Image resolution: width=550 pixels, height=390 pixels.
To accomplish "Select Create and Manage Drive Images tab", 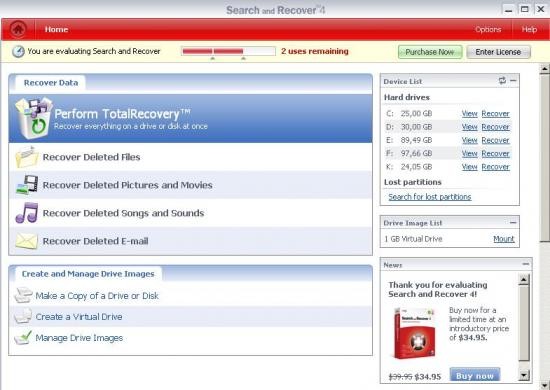I will [x=88, y=274].
